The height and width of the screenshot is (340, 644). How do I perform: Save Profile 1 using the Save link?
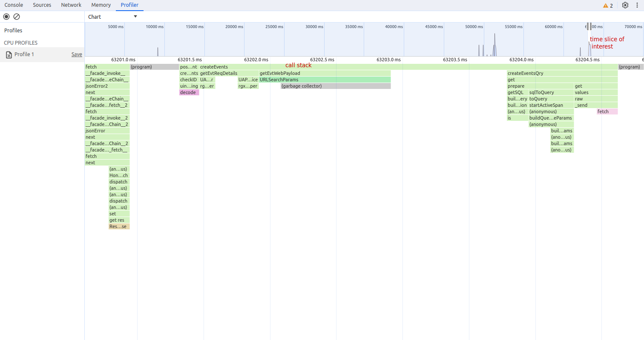[x=76, y=54]
